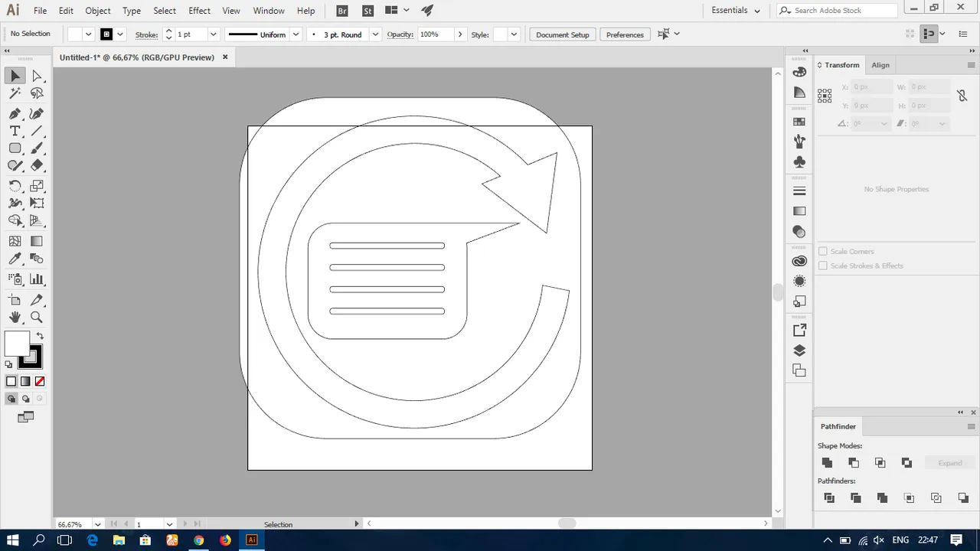980x551 pixels.
Task: Activate the Hand tool
Action: point(15,317)
